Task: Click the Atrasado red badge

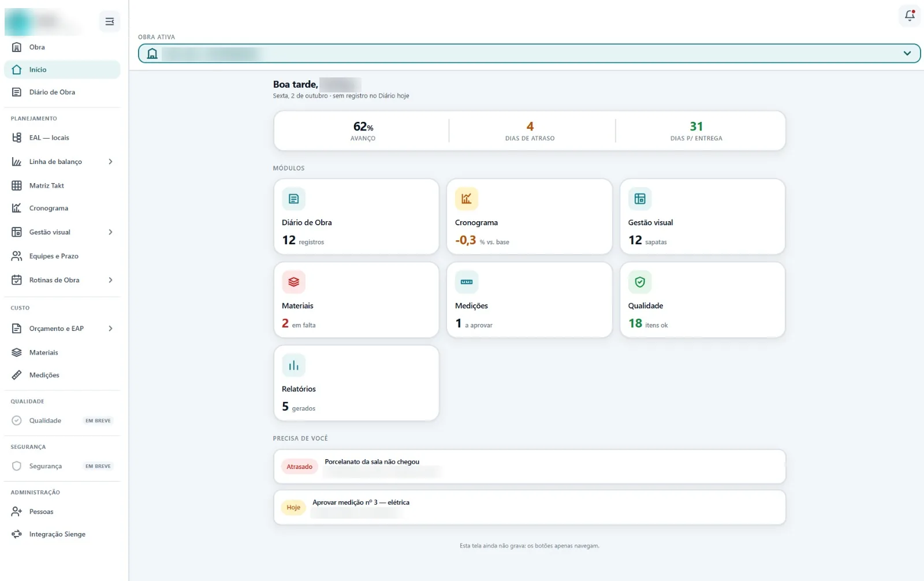Action: pos(299,467)
